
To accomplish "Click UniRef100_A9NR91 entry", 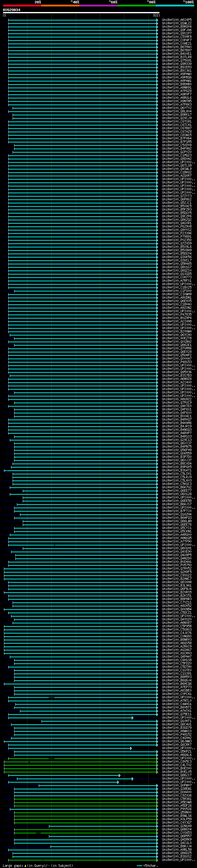I will point(177,87).
